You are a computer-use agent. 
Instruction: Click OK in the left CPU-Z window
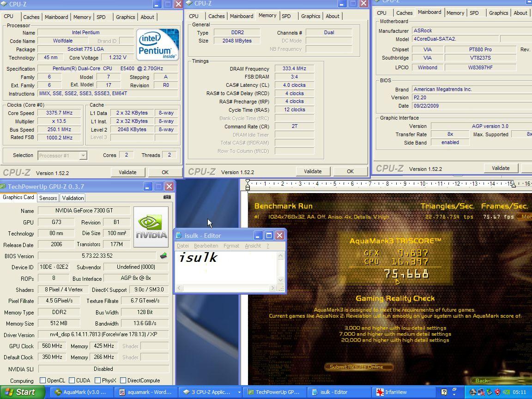(165, 172)
